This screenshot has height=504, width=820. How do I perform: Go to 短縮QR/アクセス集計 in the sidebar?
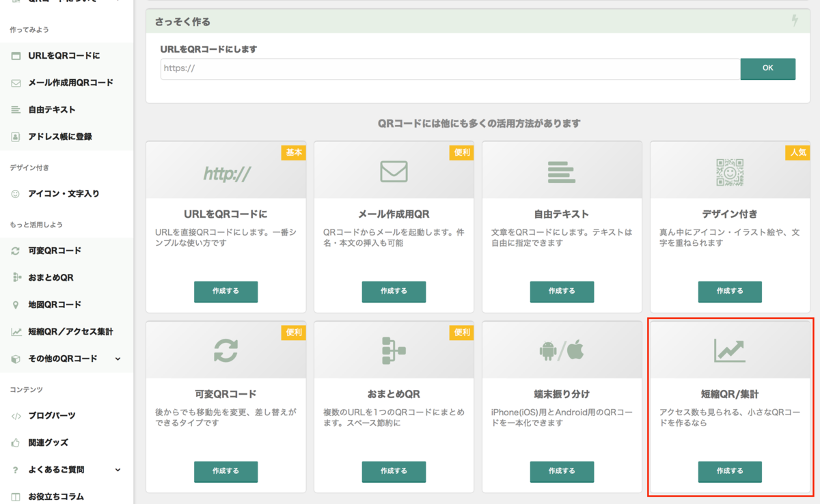[71, 332]
